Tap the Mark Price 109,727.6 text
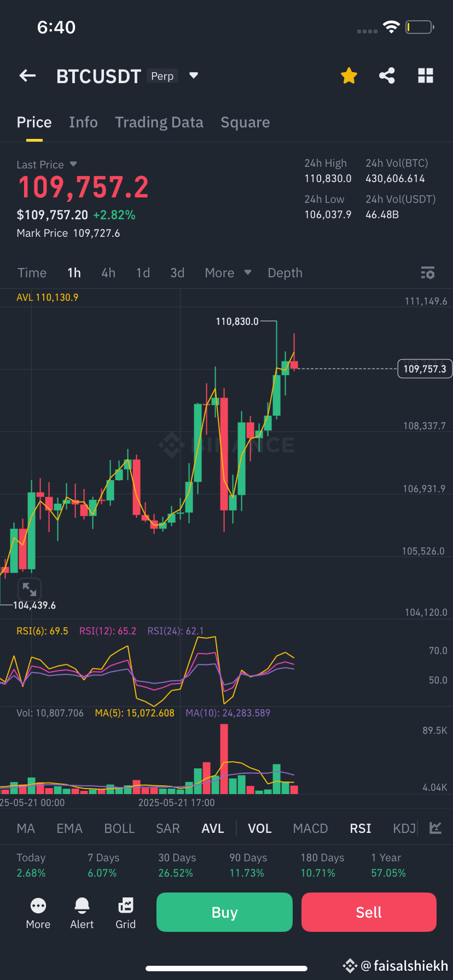 click(x=68, y=233)
